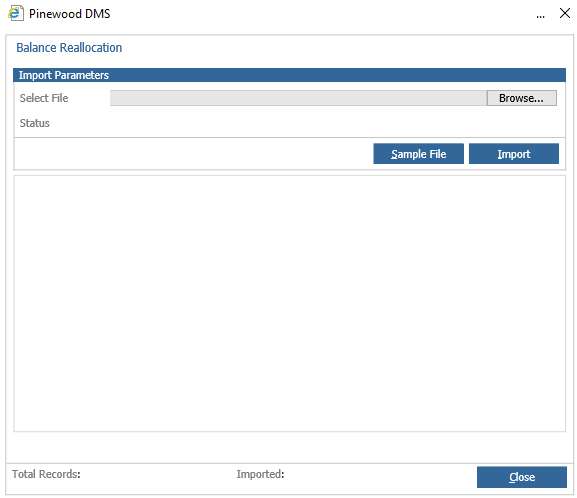This screenshot has width=577, height=498.
Task: Click the Browse... button to choose file
Action: click(521, 98)
